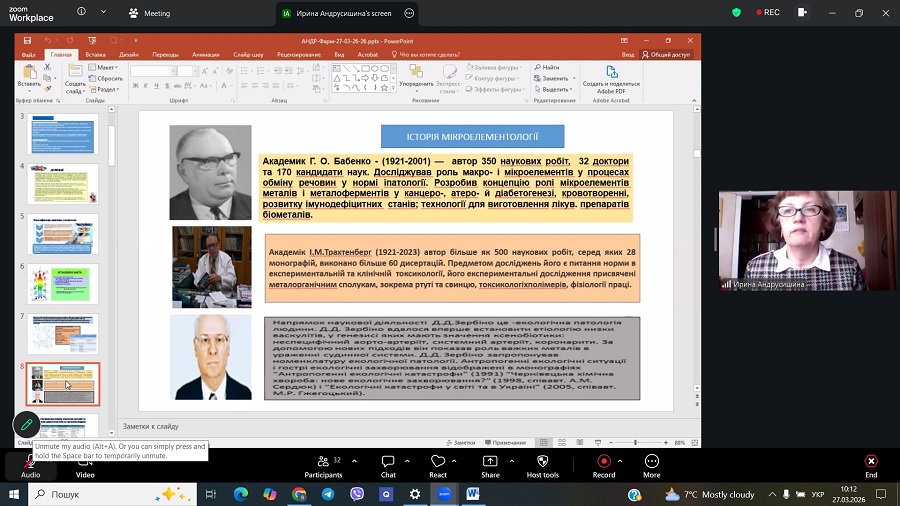Click the green encryption shield icon
Screen dimensions: 900x506
click(x=737, y=13)
